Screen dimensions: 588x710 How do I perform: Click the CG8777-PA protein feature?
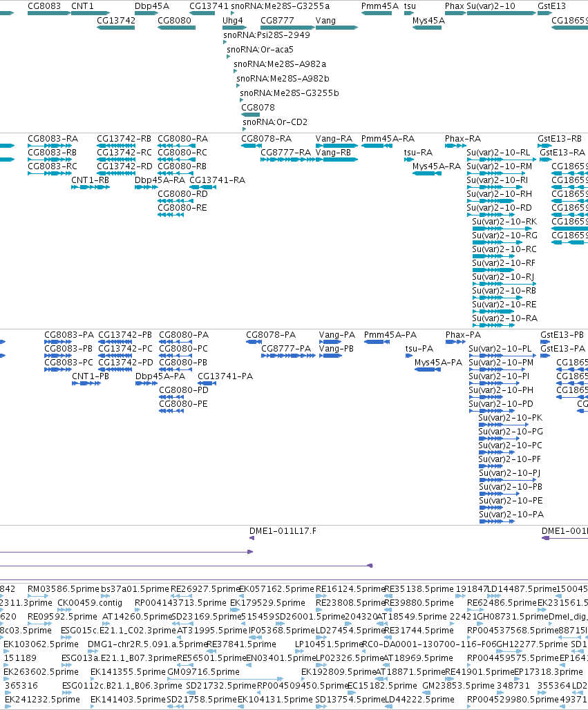coord(289,356)
